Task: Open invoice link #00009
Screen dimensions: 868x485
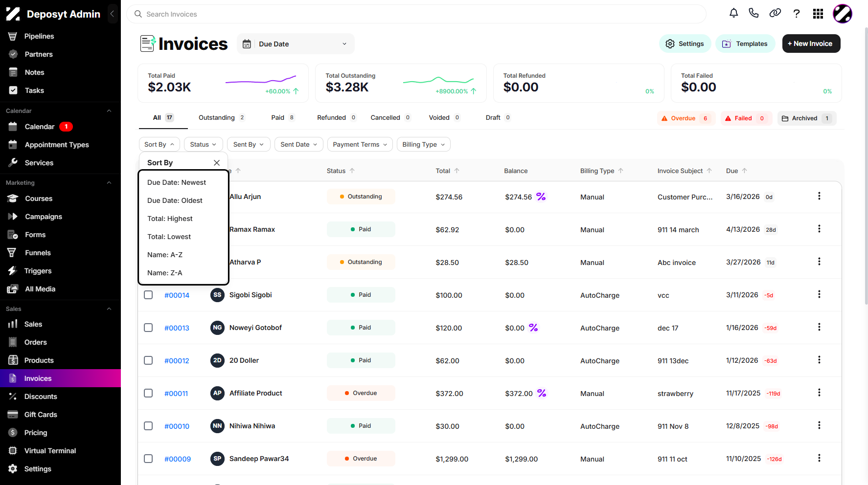Action: click(178, 459)
